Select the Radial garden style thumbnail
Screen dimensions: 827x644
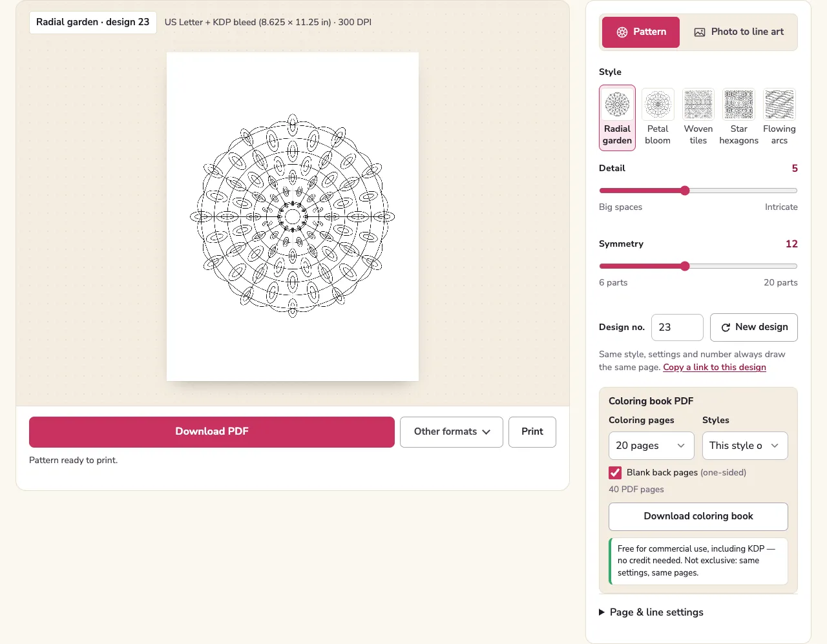[x=617, y=118]
